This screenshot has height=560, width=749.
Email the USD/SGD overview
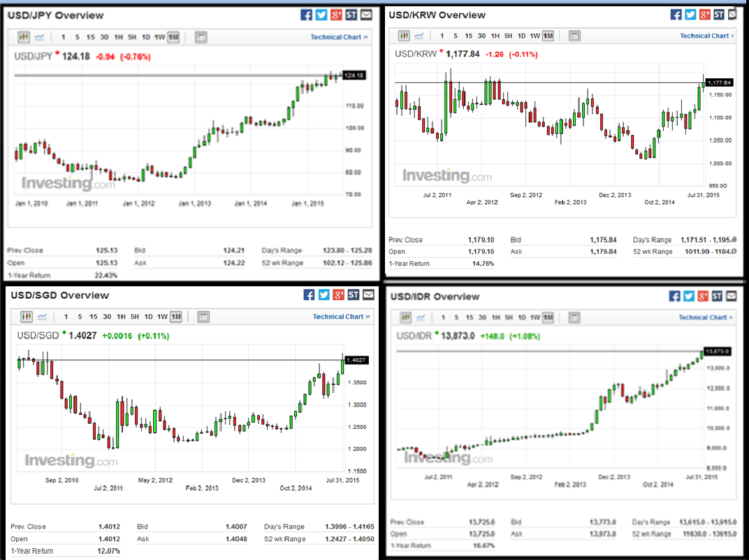point(368,295)
